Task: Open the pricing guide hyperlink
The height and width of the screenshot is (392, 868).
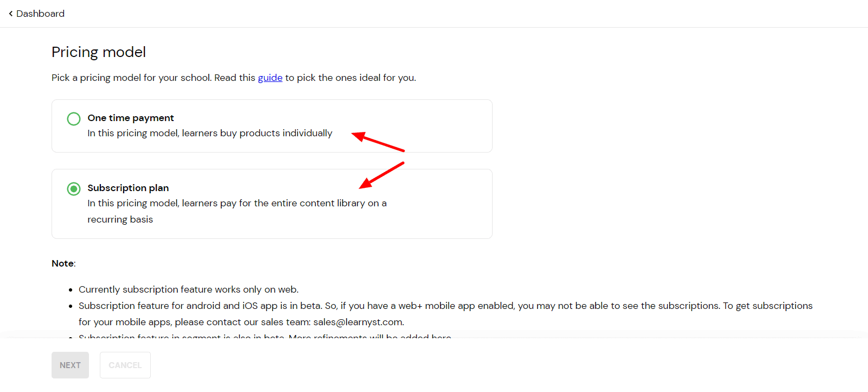Action: [270, 78]
